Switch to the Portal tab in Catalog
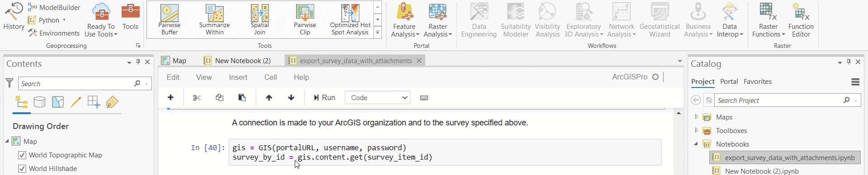The width and height of the screenshot is (868, 175). click(x=729, y=82)
